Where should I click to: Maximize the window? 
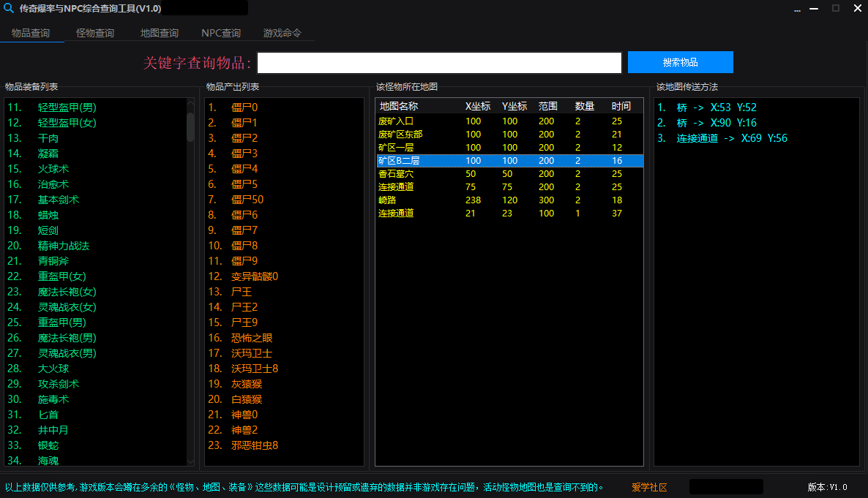tap(836, 8)
